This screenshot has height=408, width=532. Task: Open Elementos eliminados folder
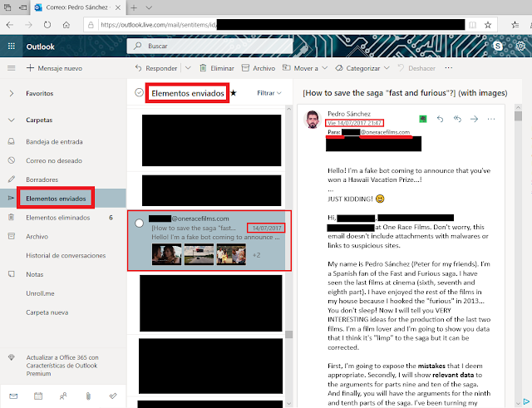coord(58,218)
